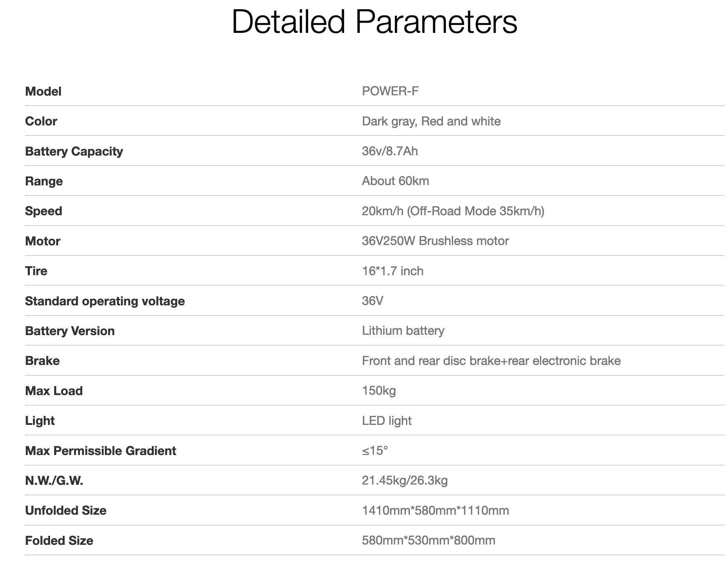Click the Unfolded Size dimensions 1410mm*580mm*1110mm
This screenshot has width=728, height=576.
(x=435, y=511)
